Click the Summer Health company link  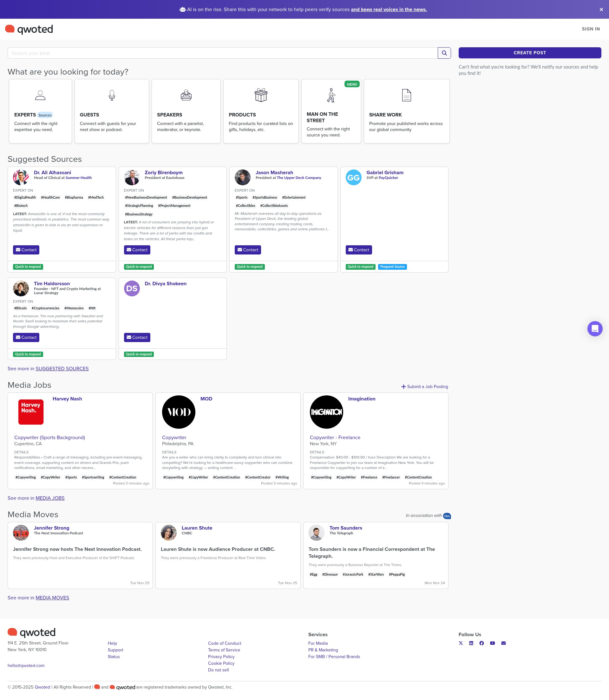pyautogui.click(x=79, y=178)
